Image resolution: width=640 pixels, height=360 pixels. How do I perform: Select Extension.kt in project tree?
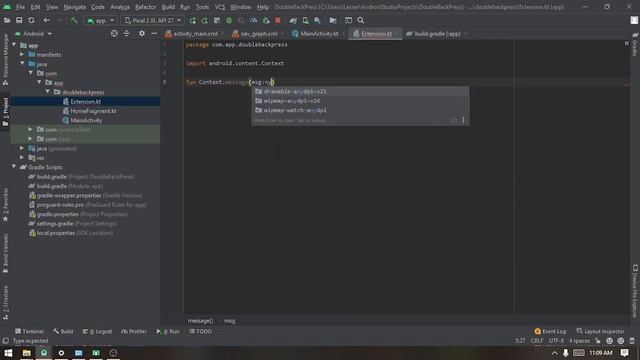85,101
